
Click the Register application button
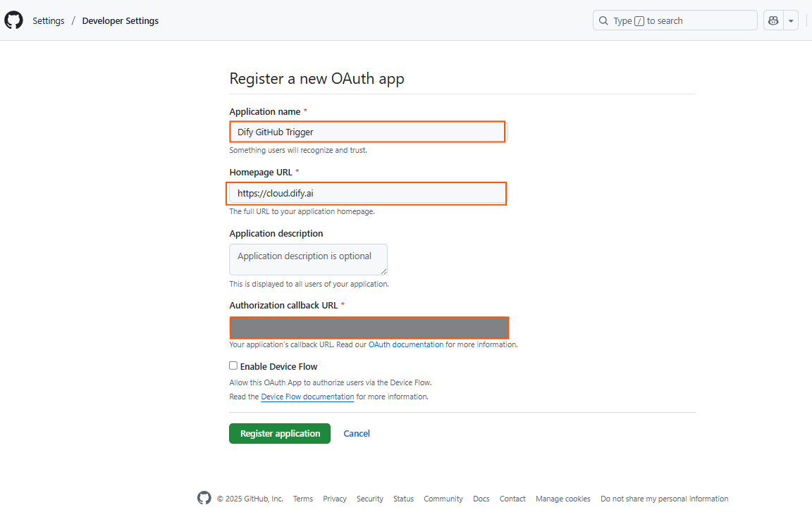pos(280,433)
